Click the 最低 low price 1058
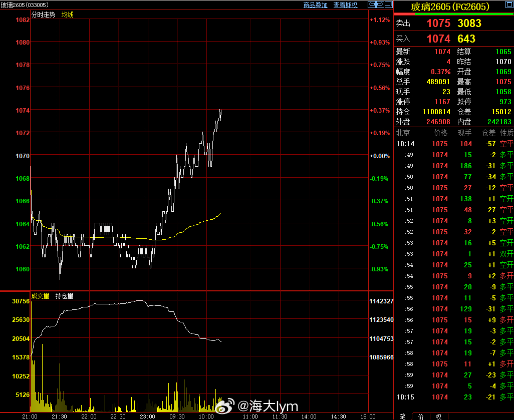Image resolution: width=514 pixels, height=420 pixels. click(x=503, y=92)
